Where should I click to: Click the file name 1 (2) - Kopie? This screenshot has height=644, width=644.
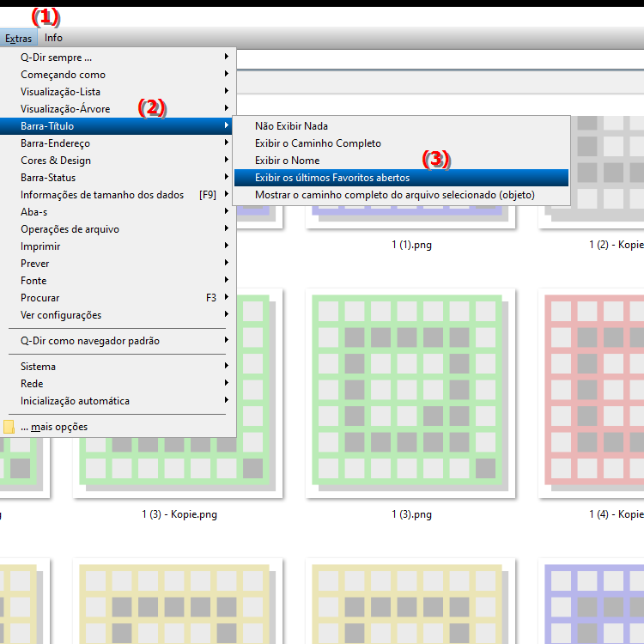616,245
